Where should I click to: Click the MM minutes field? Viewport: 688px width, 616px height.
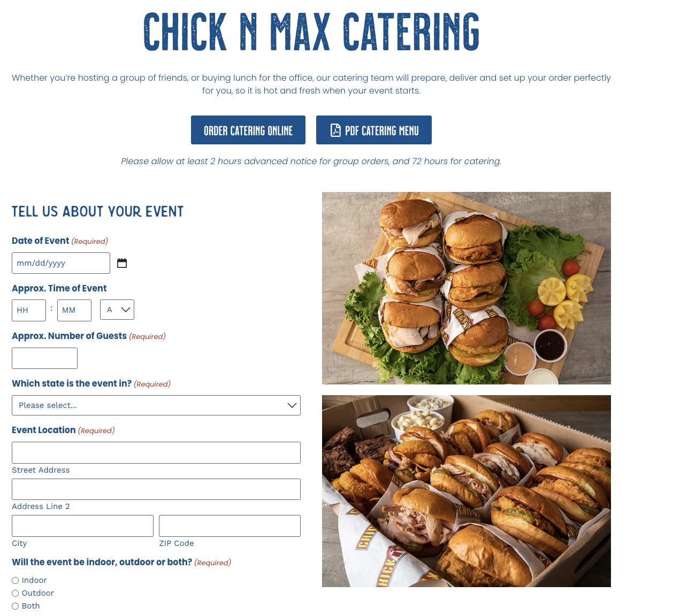click(74, 310)
